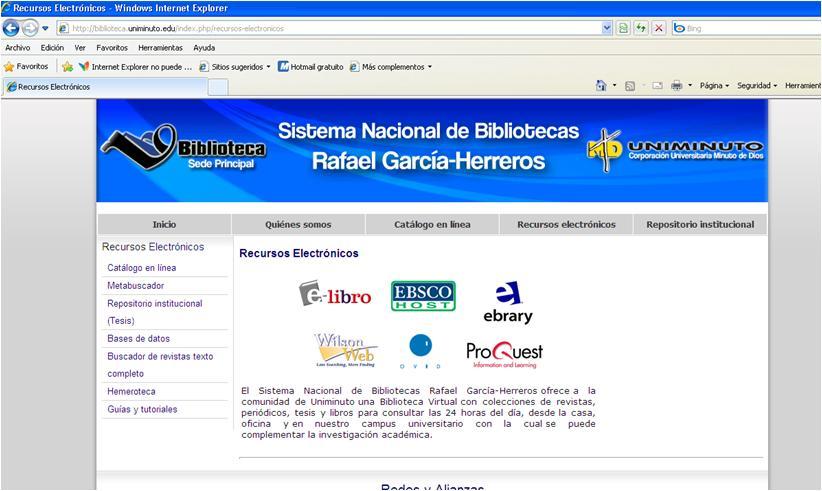
Task: Click the Biblioteca Sede Principal logo
Action: (x=183, y=147)
